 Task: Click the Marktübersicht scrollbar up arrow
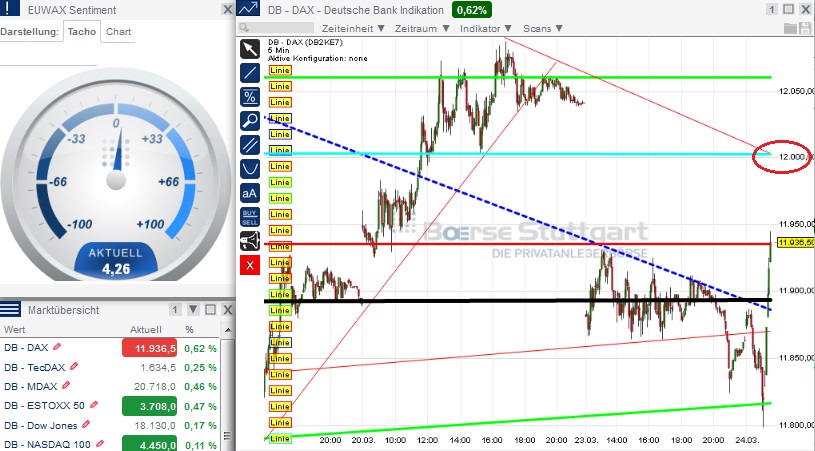click(227, 329)
